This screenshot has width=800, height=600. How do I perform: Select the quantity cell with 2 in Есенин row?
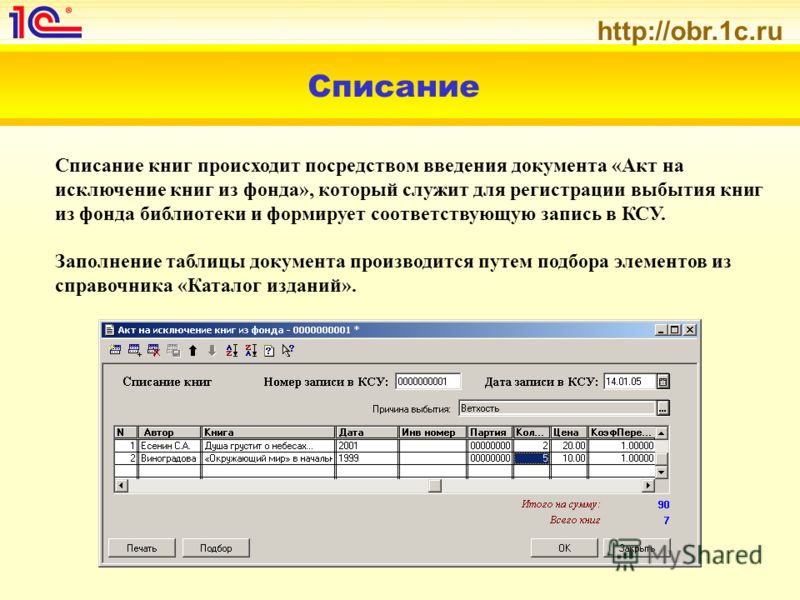532,445
